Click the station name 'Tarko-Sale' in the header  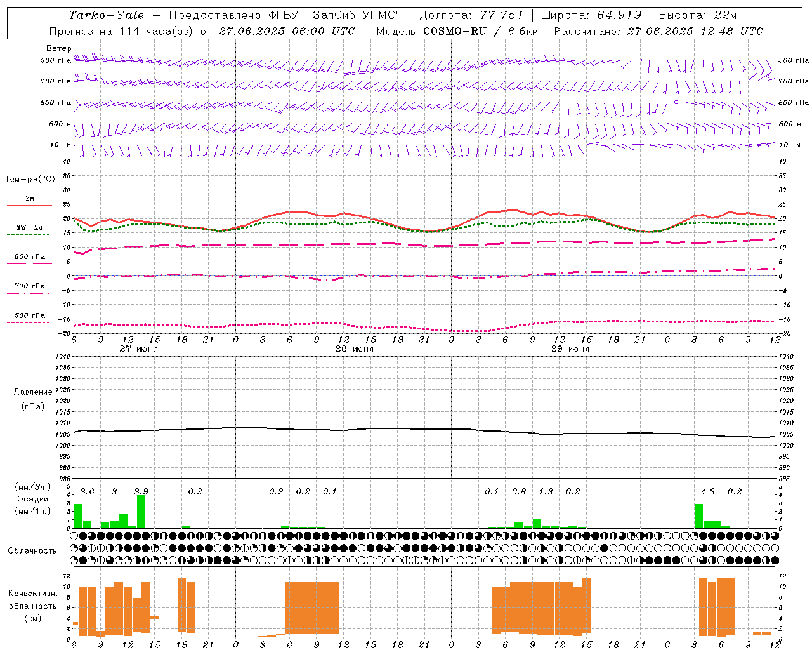pyautogui.click(x=107, y=15)
